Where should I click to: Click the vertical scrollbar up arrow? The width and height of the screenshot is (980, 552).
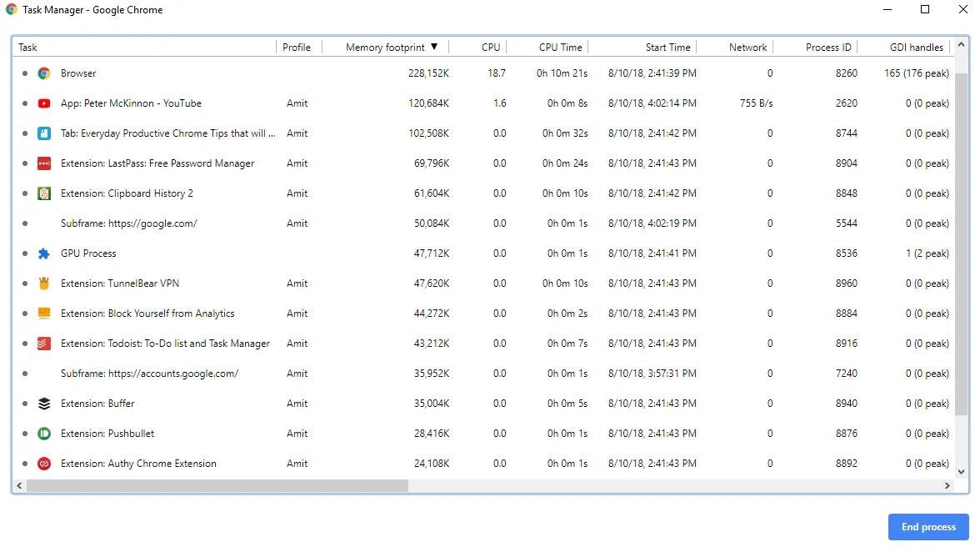tap(962, 44)
